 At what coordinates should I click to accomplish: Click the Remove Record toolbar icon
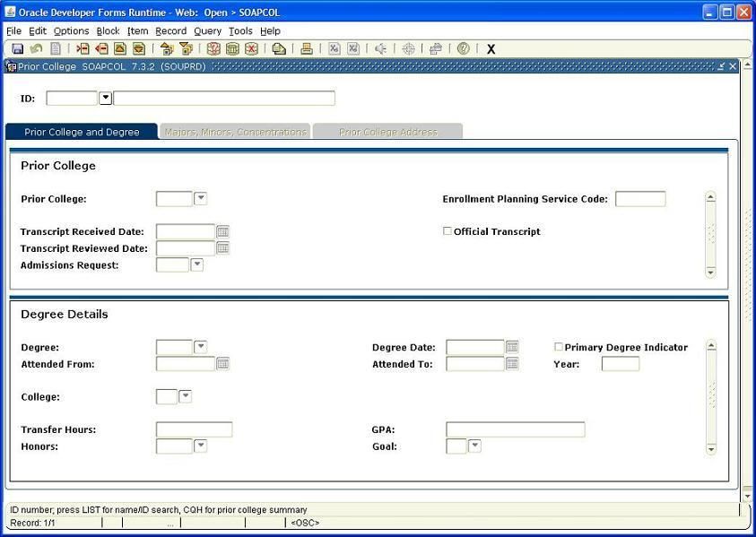pos(101,48)
